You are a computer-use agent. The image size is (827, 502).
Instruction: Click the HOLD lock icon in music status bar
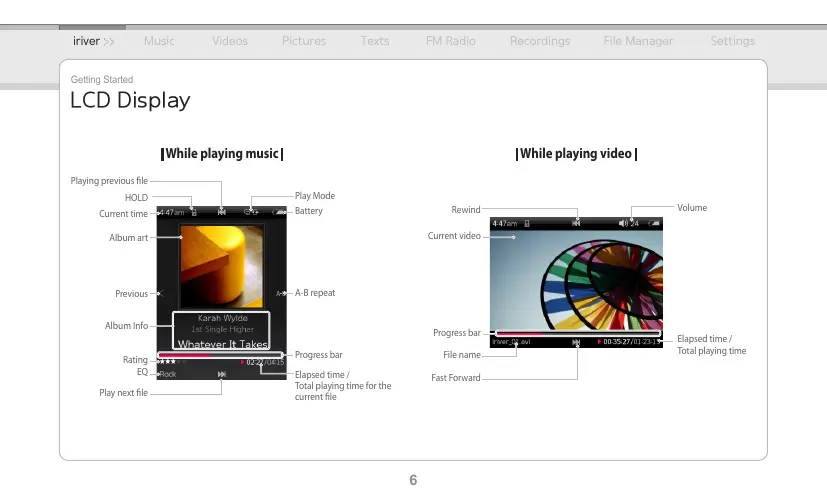[193, 212]
